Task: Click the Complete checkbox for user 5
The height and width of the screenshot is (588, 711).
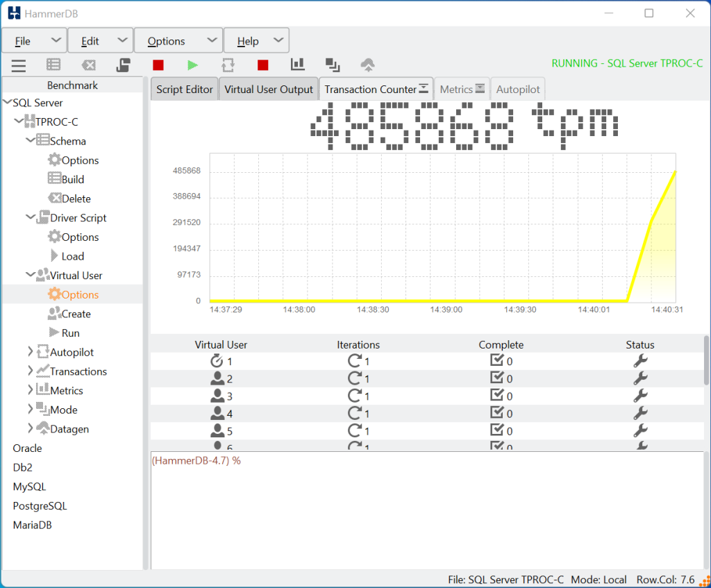Action: point(497,430)
